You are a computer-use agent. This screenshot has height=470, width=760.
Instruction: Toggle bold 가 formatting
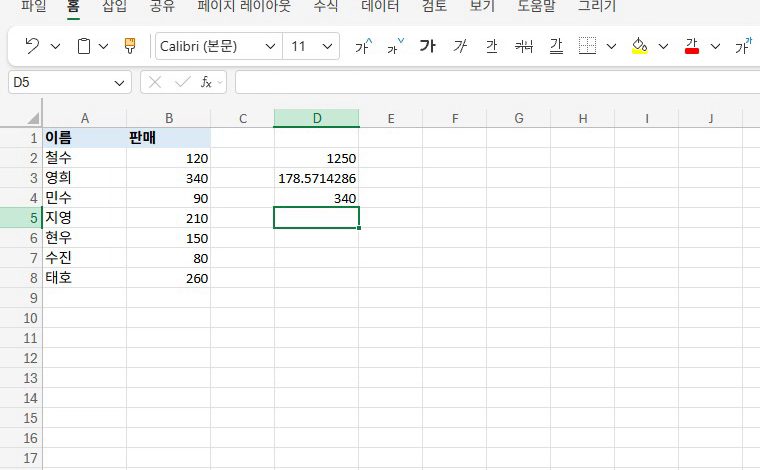point(428,46)
